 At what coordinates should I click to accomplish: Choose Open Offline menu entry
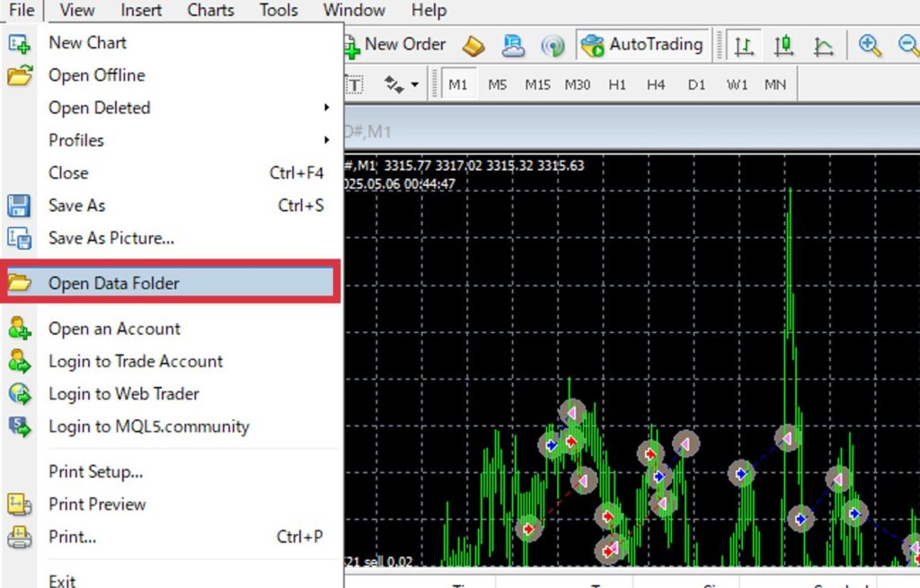(x=172, y=75)
